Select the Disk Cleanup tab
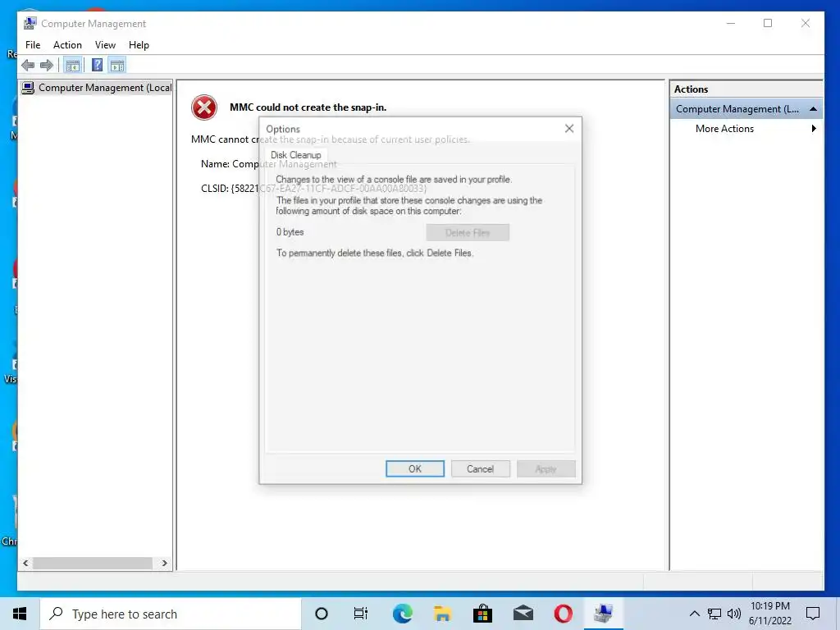Viewport: 840px width, 630px height. pyautogui.click(x=295, y=155)
